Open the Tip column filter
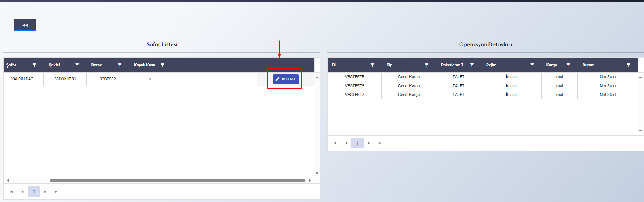644x202 pixels. tap(427, 65)
